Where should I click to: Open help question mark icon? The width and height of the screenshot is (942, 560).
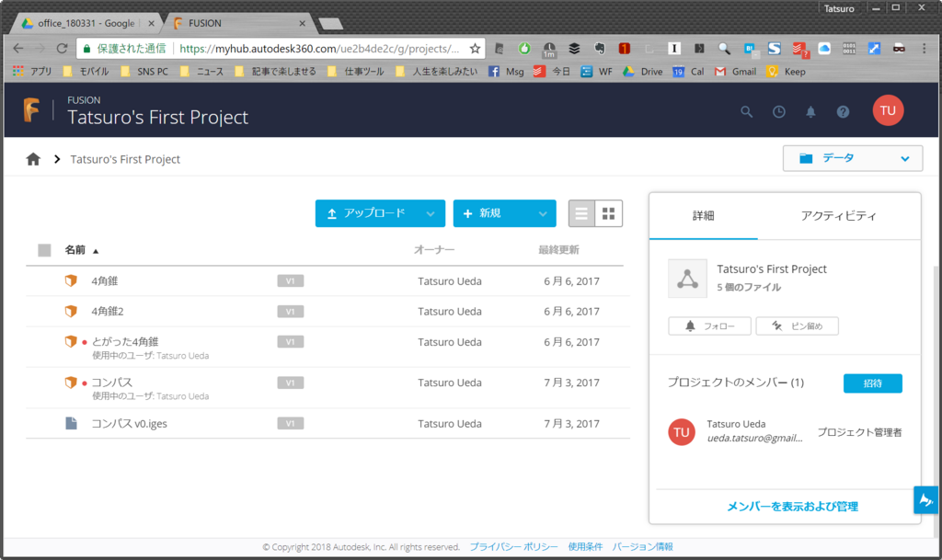pos(843,111)
